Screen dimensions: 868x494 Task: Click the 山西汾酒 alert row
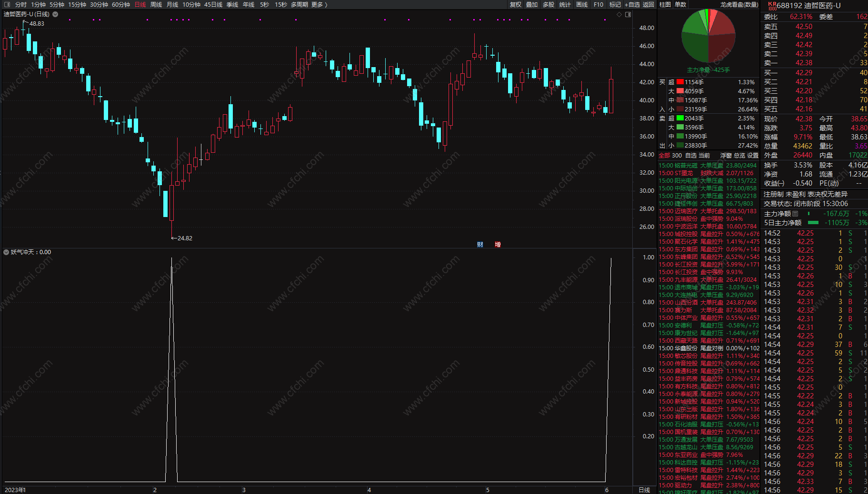point(708,303)
